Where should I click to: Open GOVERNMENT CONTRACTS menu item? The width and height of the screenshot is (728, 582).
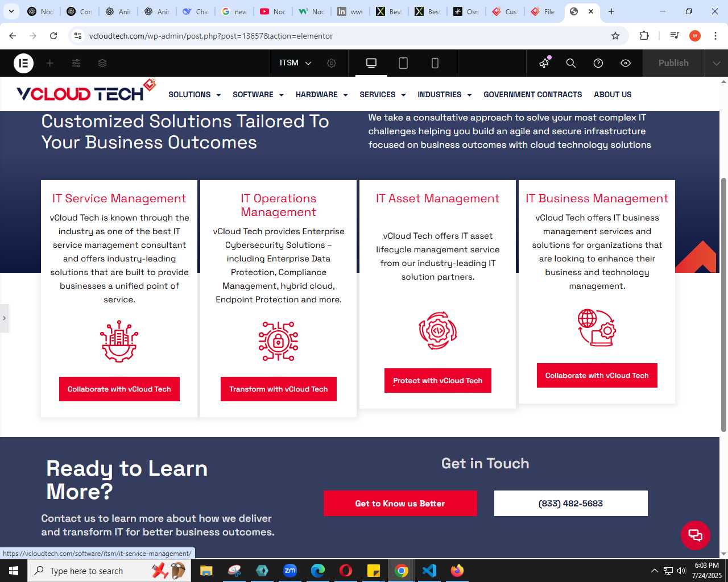[533, 94]
